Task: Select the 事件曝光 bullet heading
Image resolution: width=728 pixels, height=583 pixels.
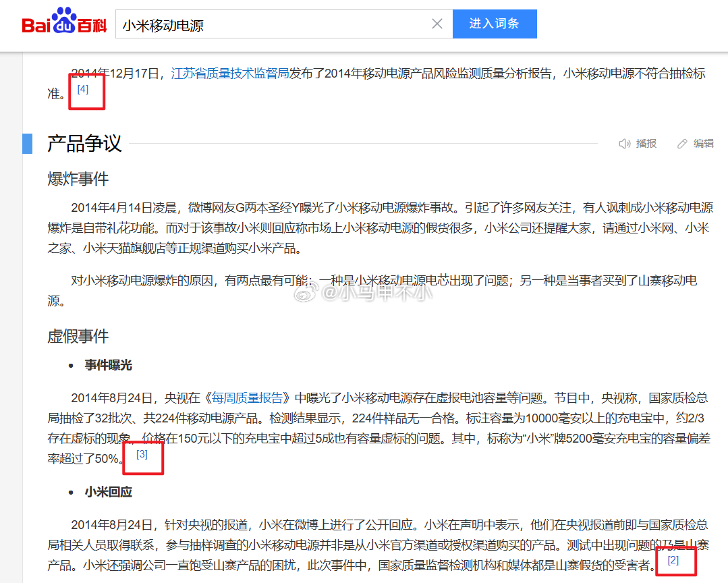Action: coord(108,365)
